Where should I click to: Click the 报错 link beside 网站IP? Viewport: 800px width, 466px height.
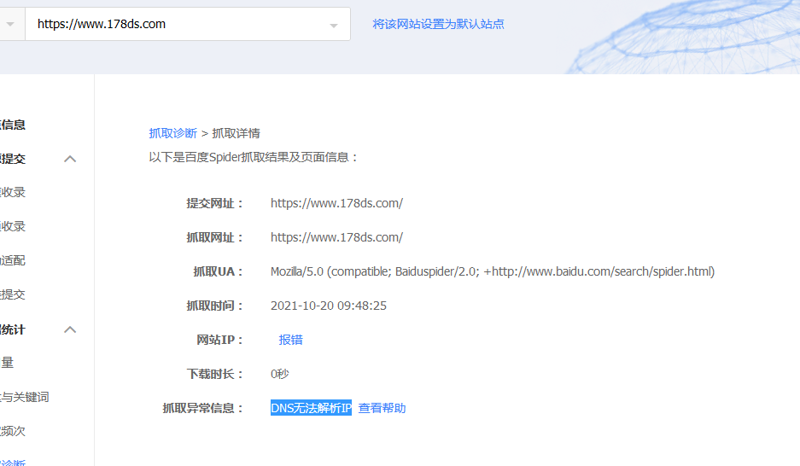click(x=290, y=340)
